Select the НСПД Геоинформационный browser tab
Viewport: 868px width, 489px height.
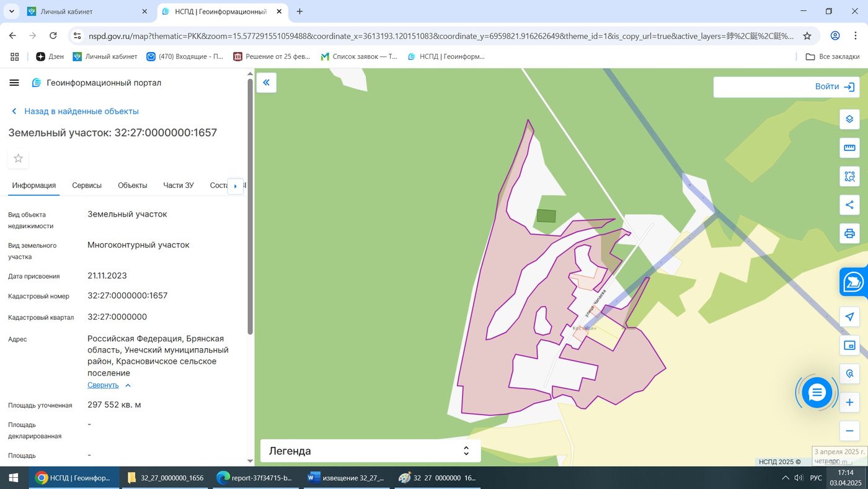point(221,11)
